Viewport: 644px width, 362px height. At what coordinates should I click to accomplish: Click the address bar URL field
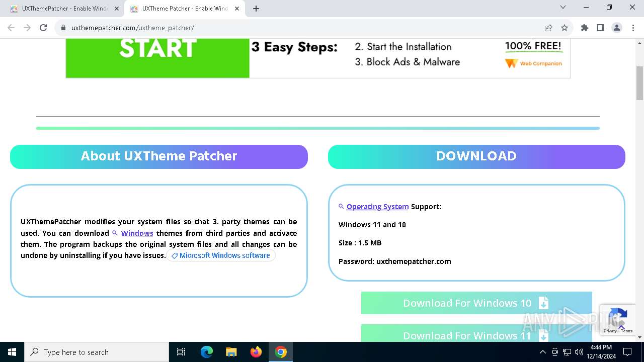click(x=302, y=28)
